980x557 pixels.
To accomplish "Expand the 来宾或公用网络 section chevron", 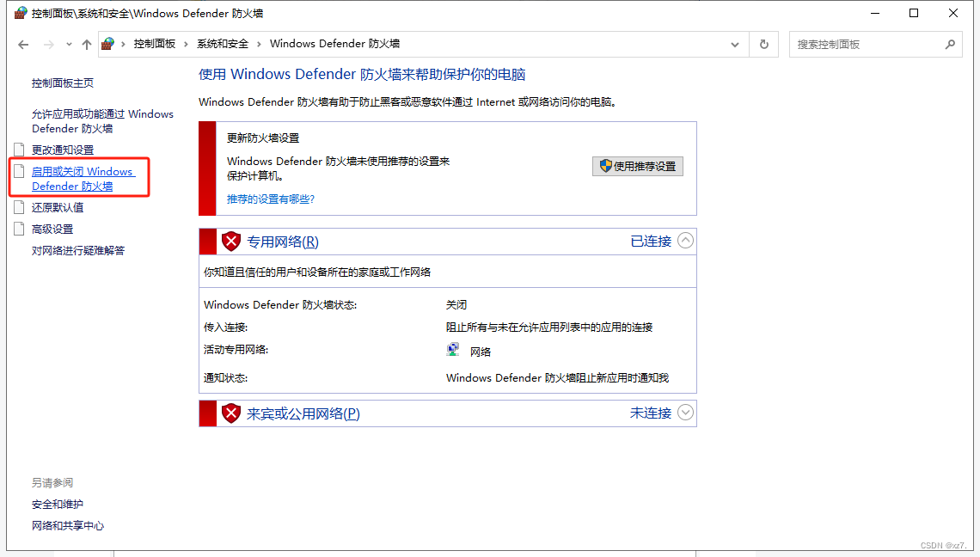I will [686, 413].
